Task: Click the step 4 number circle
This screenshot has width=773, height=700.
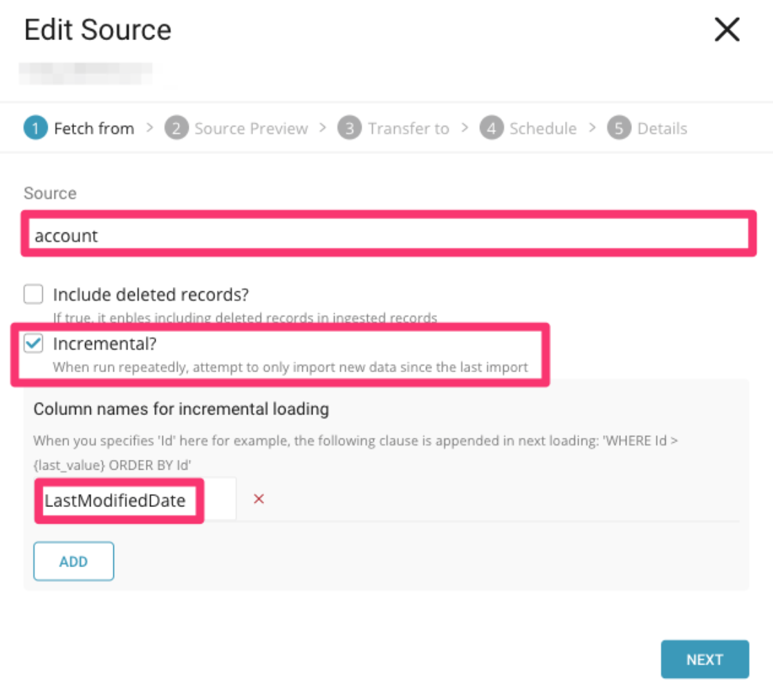Action: coord(492,129)
